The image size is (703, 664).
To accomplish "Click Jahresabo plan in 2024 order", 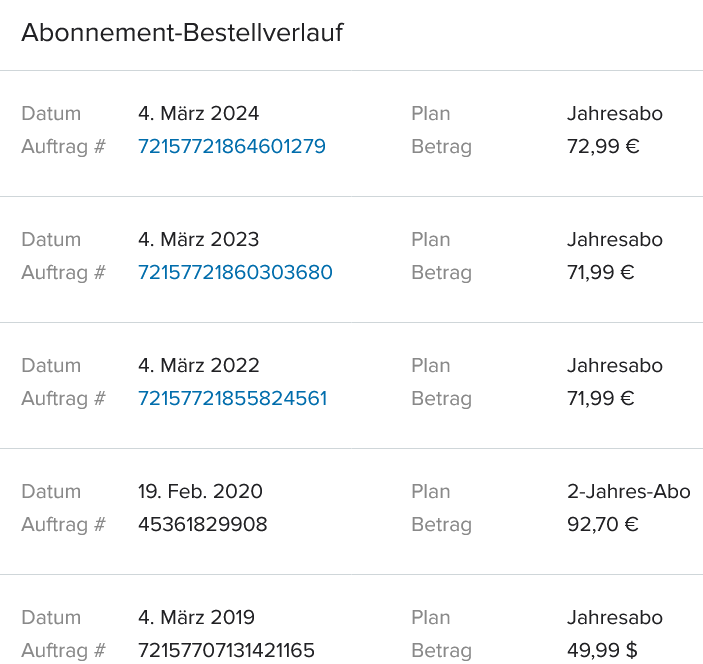I will [x=615, y=113].
